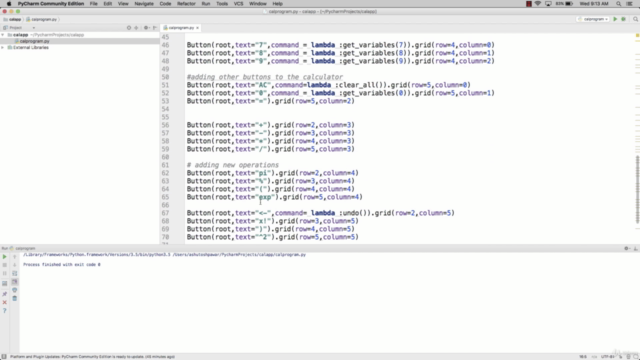Viewport: 640px width, 360px height.
Task: Expand External Libraries node
Action: coord(3,48)
